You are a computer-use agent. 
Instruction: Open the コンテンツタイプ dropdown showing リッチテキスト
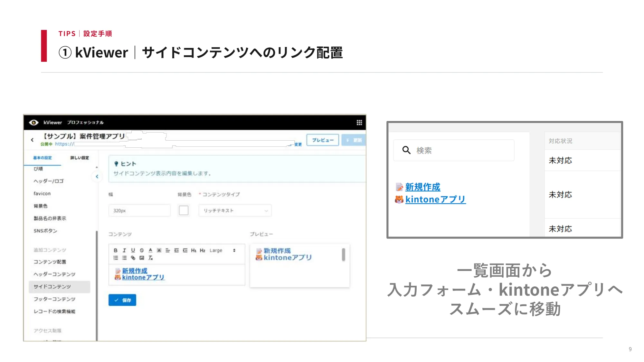(x=235, y=210)
